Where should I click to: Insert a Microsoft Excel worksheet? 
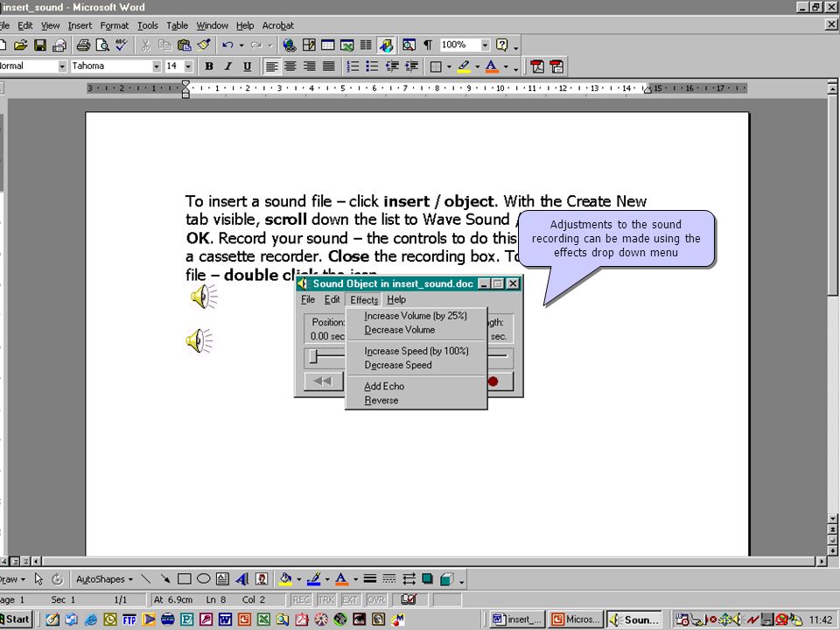coord(346,45)
